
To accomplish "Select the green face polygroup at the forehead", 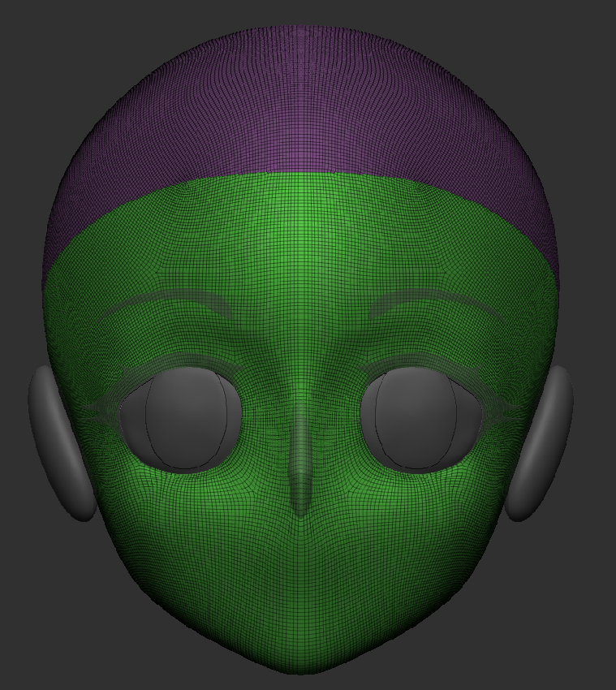I will 300,235.
